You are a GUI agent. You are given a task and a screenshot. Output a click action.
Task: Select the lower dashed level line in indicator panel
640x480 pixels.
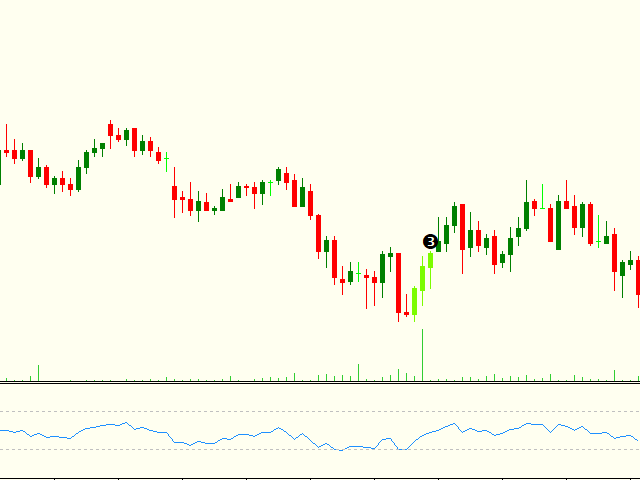320,449
